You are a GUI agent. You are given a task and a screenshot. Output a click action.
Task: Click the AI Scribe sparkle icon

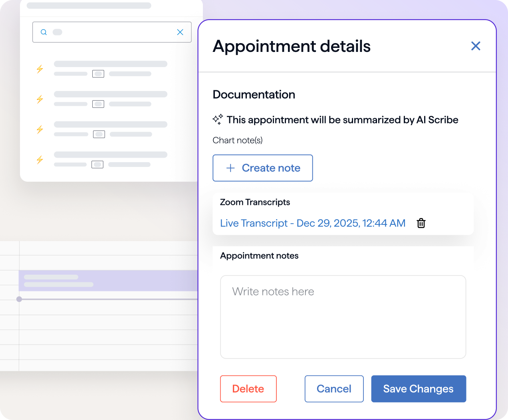(x=218, y=119)
